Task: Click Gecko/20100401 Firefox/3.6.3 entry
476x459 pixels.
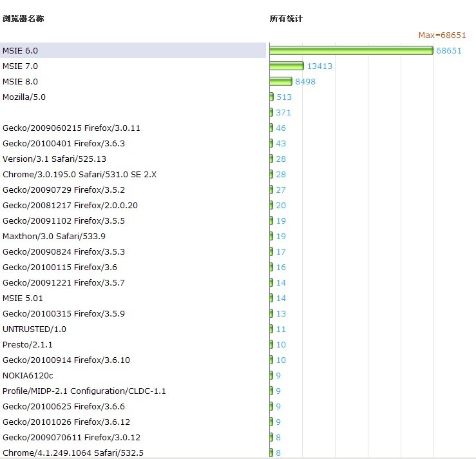Action: pos(64,144)
